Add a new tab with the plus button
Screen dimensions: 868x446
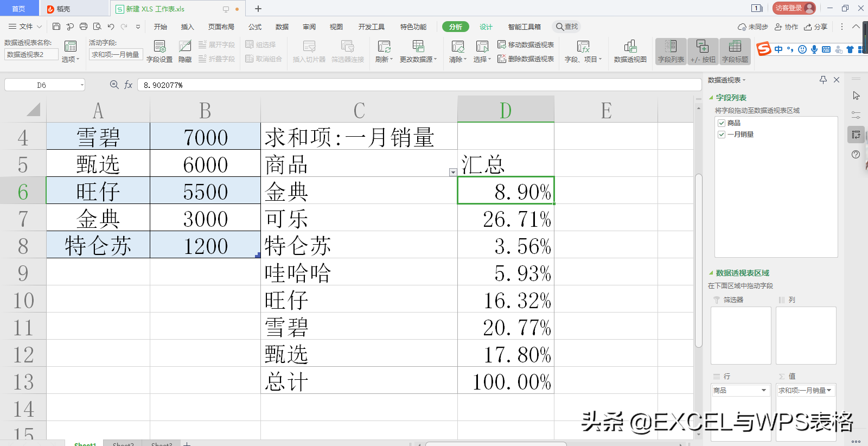point(258,9)
